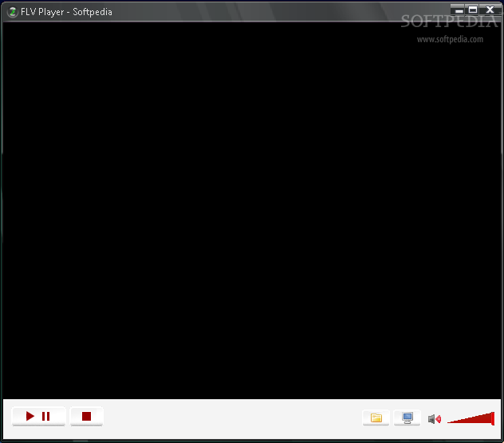Screen dimensions: 504x443
Task: Set volume on the red triangle slider
Action: coord(471,418)
